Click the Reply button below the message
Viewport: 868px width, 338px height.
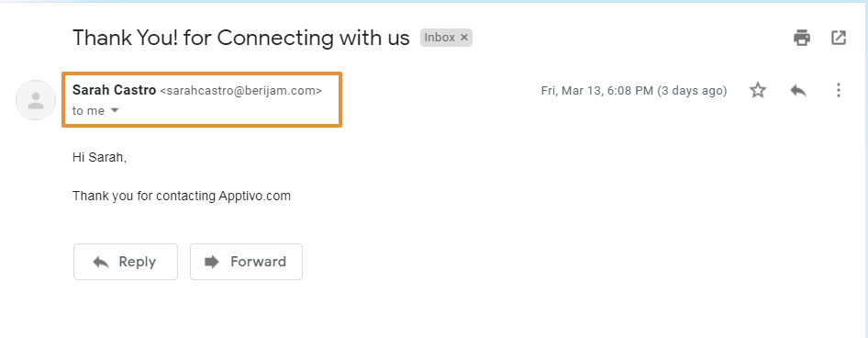[x=126, y=262]
